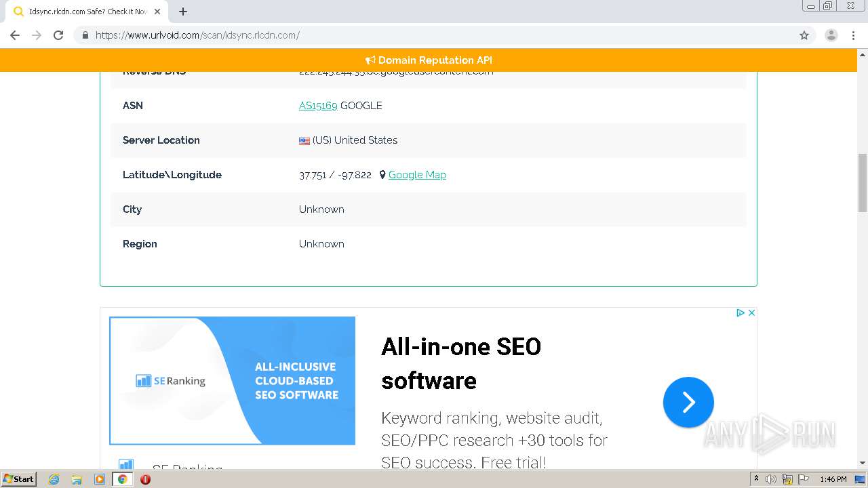This screenshot has height=488, width=868.
Task: Select the City value Unknown
Action: tap(321, 209)
